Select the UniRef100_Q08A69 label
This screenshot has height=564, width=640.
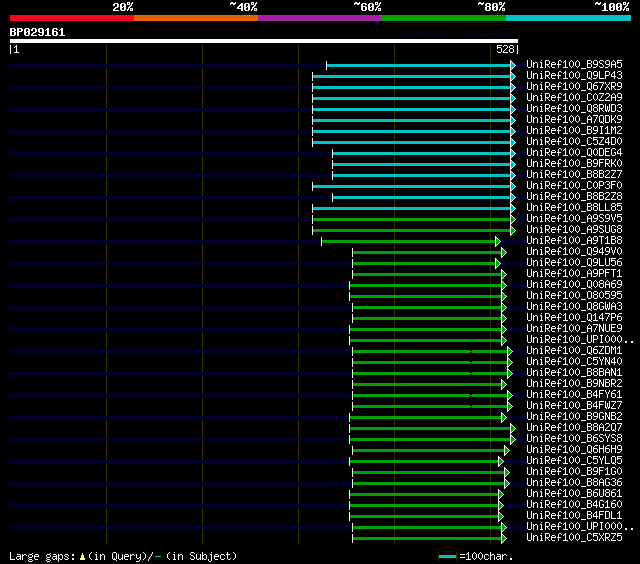pos(574,285)
